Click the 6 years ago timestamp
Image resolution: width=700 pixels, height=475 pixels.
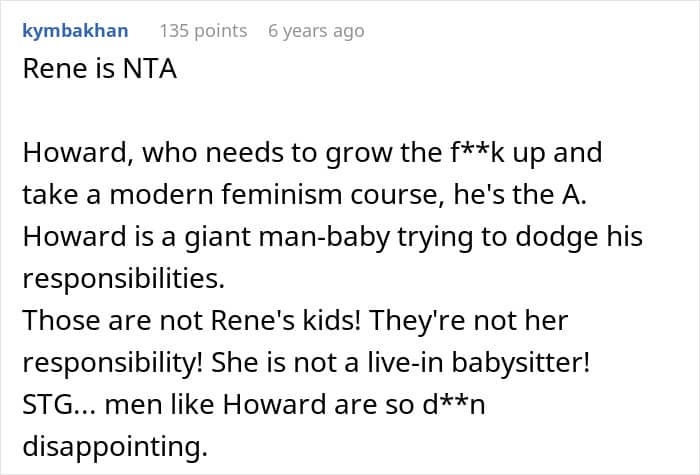click(x=316, y=31)
